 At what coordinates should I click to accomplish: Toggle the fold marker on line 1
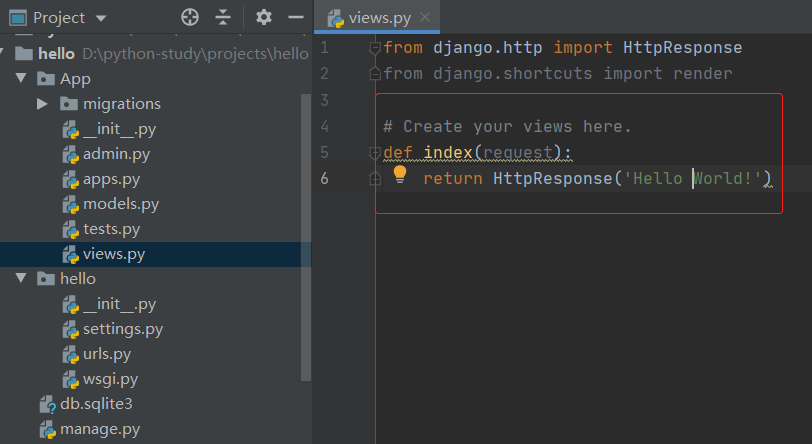375,48
